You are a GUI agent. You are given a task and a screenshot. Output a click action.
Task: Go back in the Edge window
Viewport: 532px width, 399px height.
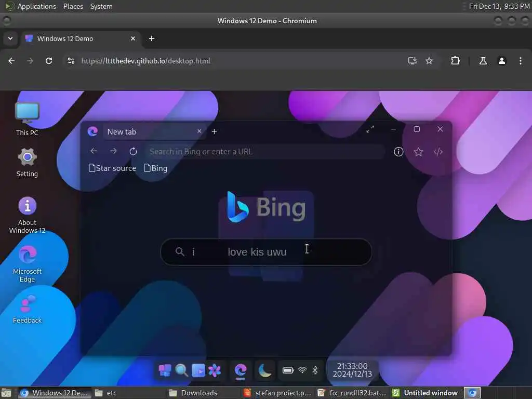94,151
